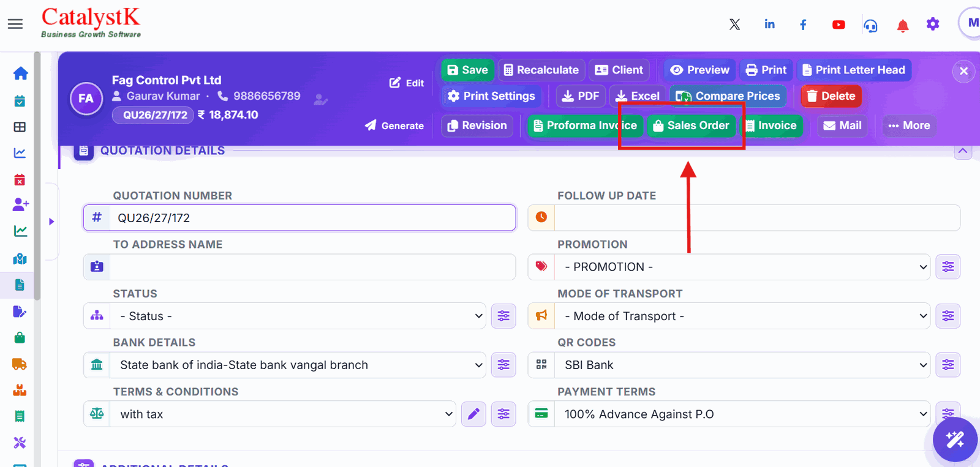Open the magic wand floating button

pos(955,439)
